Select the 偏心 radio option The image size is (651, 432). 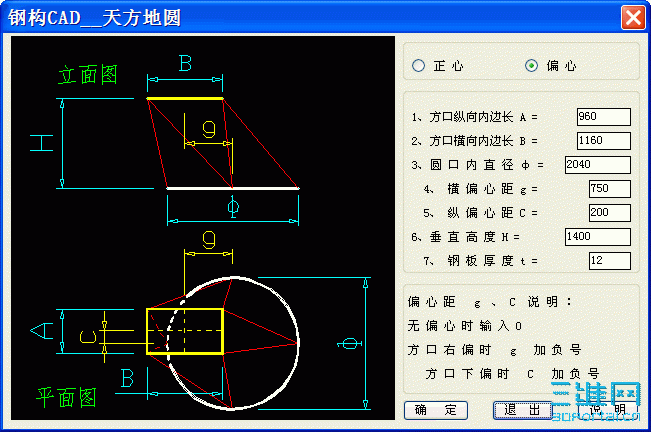click(551, 66)
